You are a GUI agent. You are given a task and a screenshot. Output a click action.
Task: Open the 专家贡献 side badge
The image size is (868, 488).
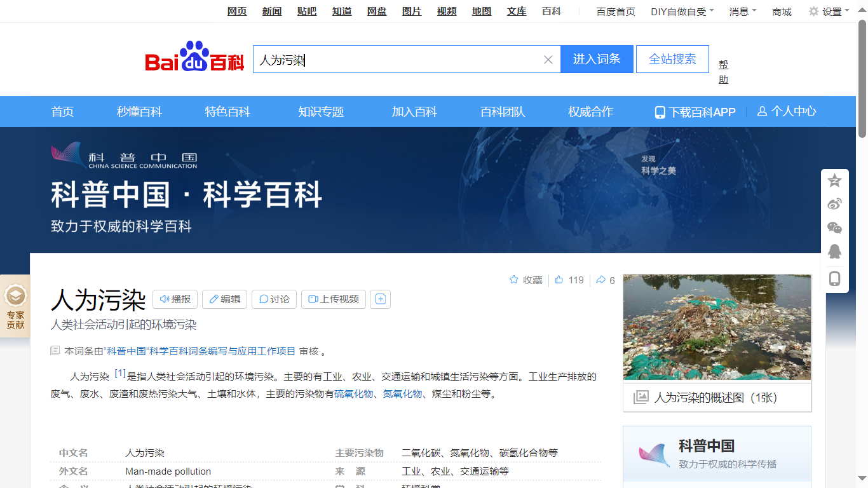coord(15,306)
